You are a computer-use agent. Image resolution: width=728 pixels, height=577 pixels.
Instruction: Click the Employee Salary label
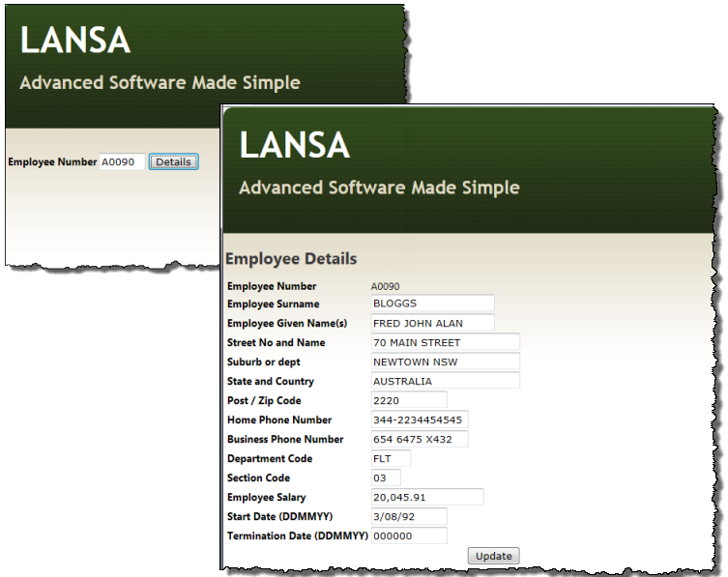266,497
